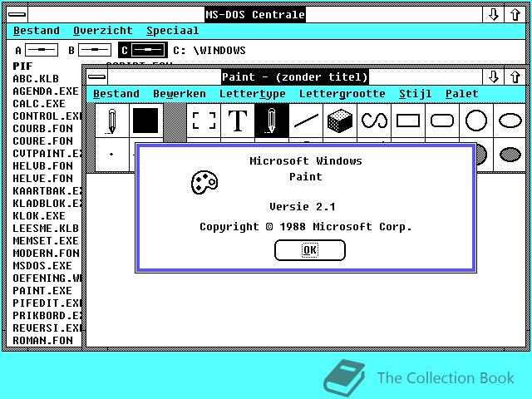Select the 3D cube tool

pyautogui.click(x=340, y=121)
